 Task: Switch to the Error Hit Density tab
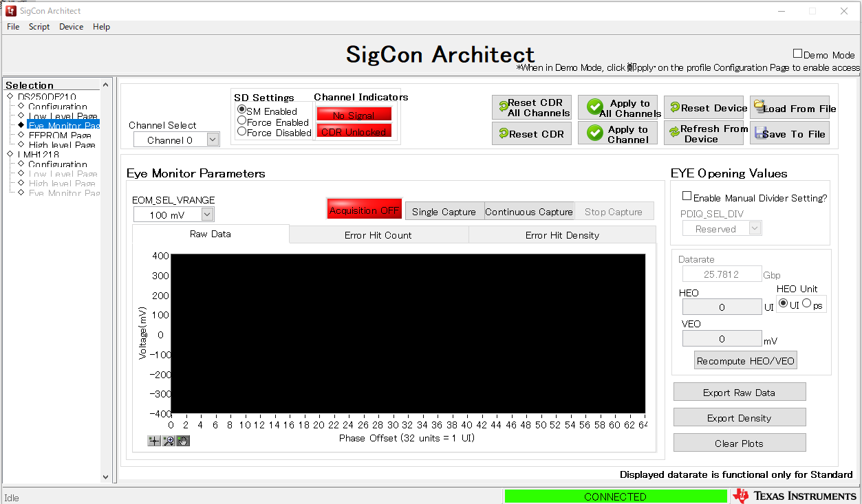[562, 235]
